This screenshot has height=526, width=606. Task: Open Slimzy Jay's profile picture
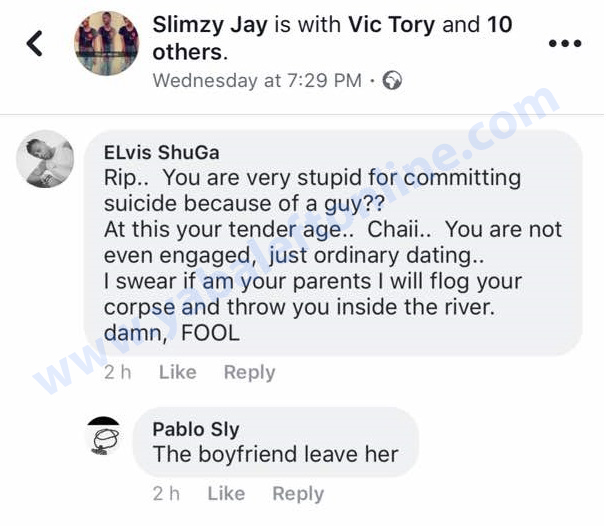(106, 44)
